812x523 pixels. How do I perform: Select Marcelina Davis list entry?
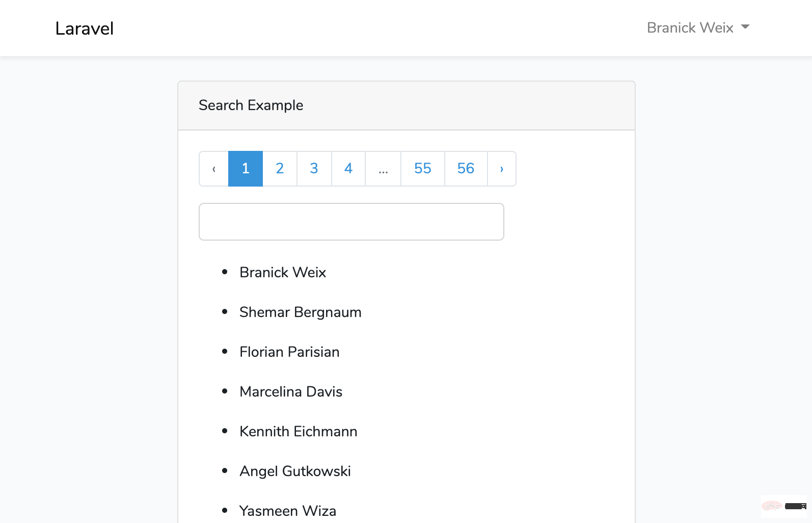pos(291,391)
